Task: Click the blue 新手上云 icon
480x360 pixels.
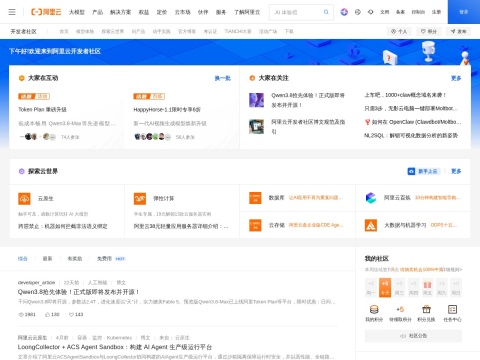Action: pyautogui.click(x=411, y=171)
